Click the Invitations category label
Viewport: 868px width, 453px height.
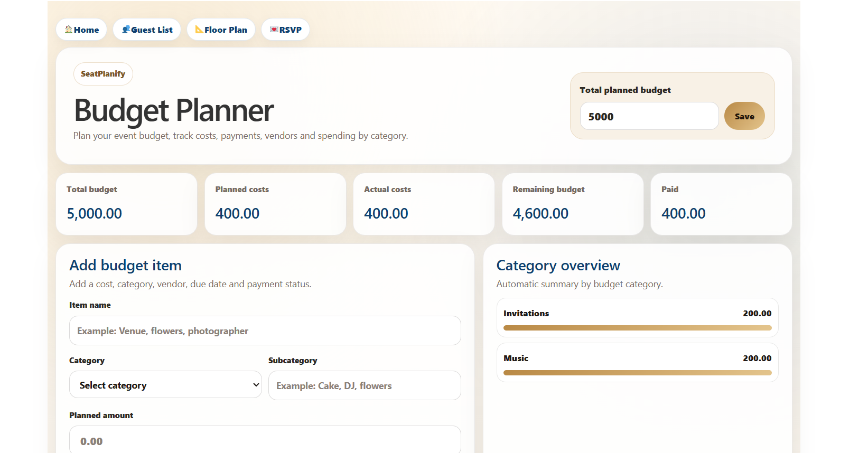[526, 313]
